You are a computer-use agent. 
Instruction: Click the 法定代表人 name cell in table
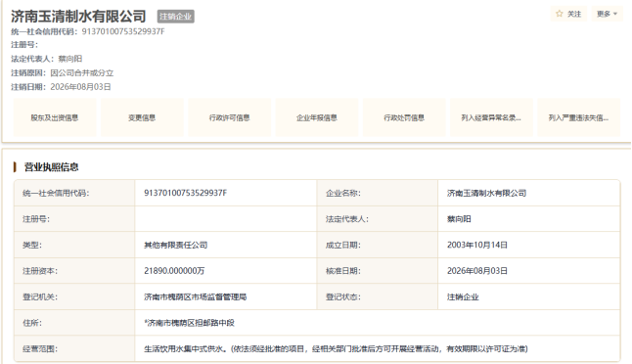tap(529, 219)
